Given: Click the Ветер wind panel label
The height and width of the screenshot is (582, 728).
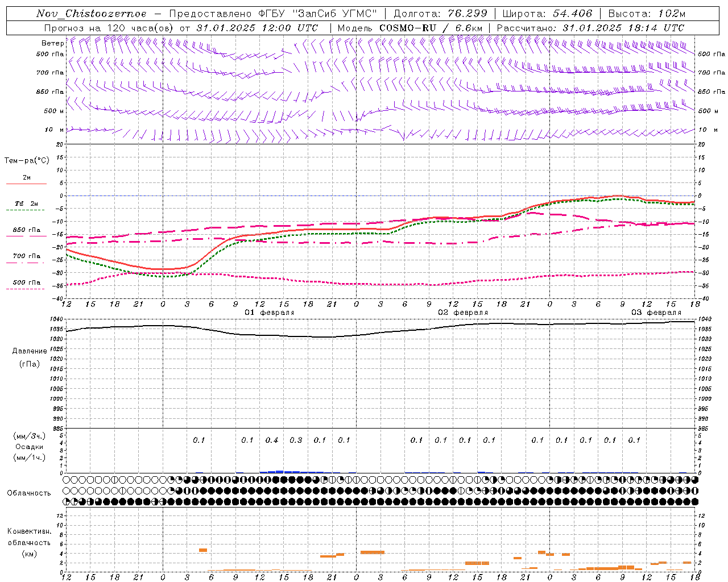Looking at the screenshot, I should pyautogui.click(x=53, y=43).
